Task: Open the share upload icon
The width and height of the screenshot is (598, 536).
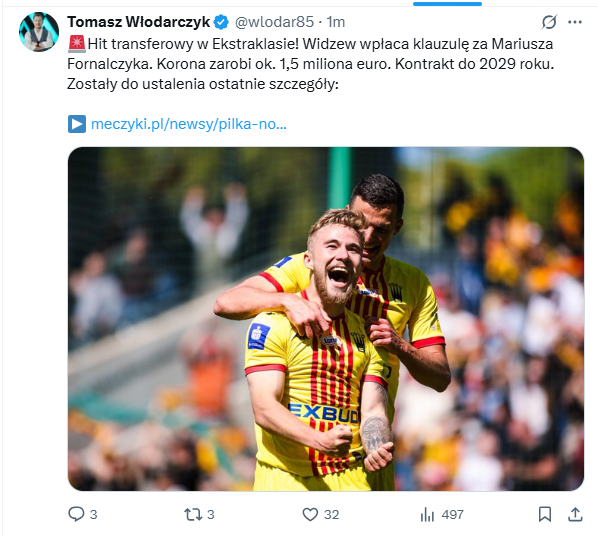Action: [x=575, y=514]
